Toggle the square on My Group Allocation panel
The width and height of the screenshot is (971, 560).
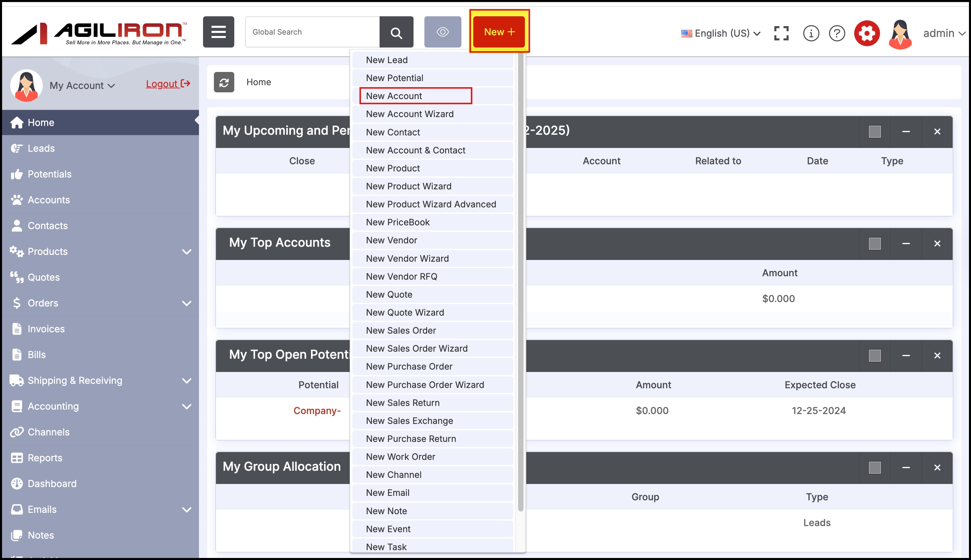[875, 467]
